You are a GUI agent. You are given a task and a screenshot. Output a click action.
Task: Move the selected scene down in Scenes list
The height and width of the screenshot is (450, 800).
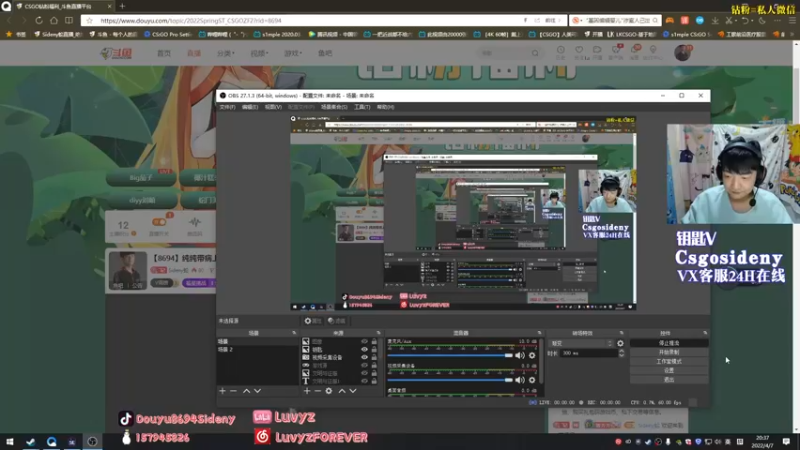point(258,391)
